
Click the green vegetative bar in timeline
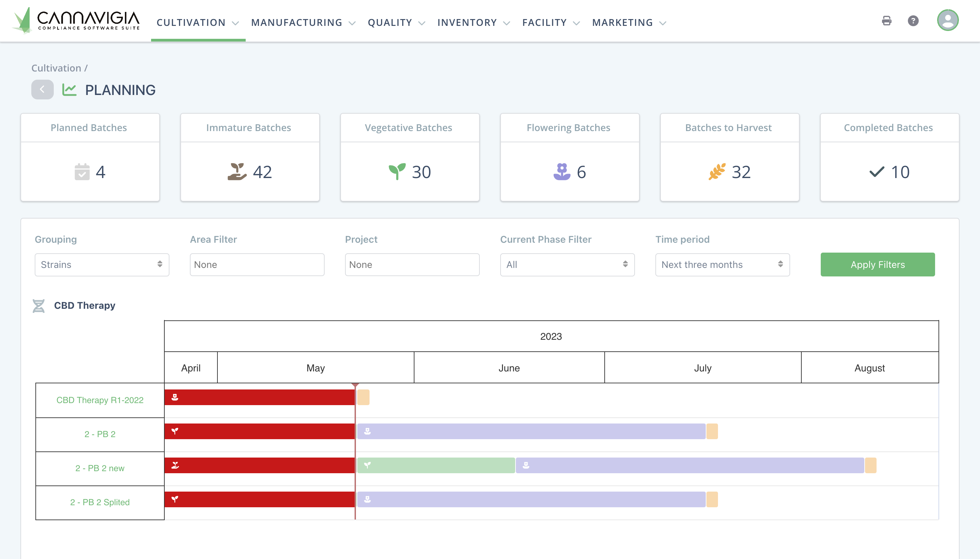[436, 465]
